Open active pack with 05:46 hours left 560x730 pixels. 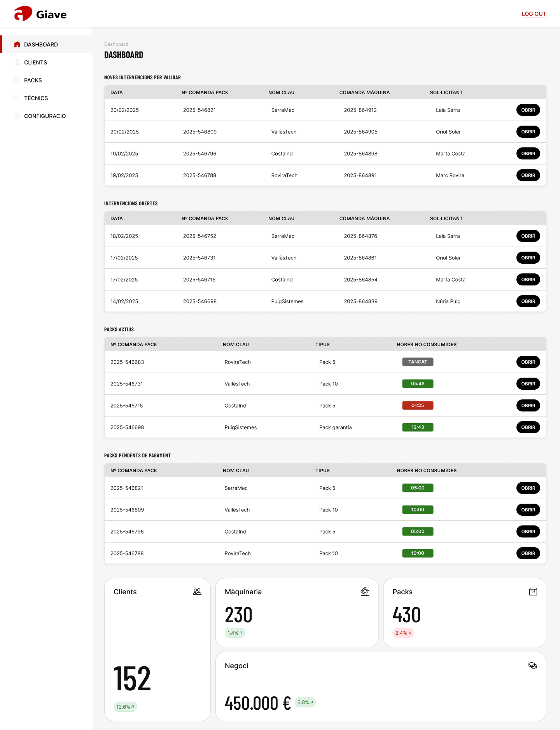(528, 384)
